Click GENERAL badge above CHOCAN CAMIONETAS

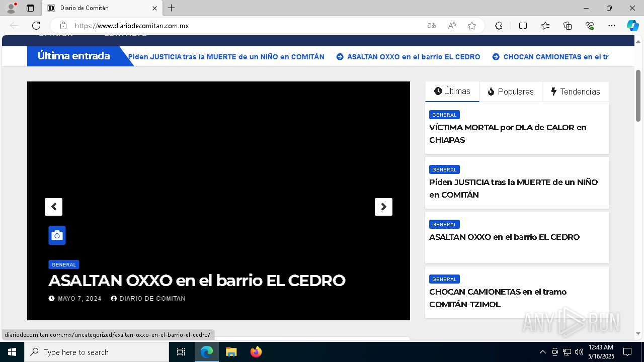444,279
